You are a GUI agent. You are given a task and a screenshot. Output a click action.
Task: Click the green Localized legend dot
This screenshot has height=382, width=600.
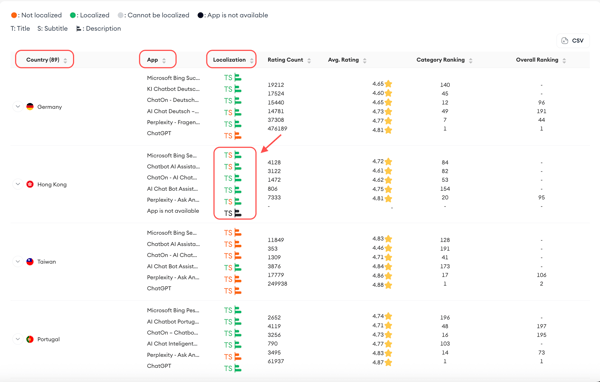tap(73, 15)
